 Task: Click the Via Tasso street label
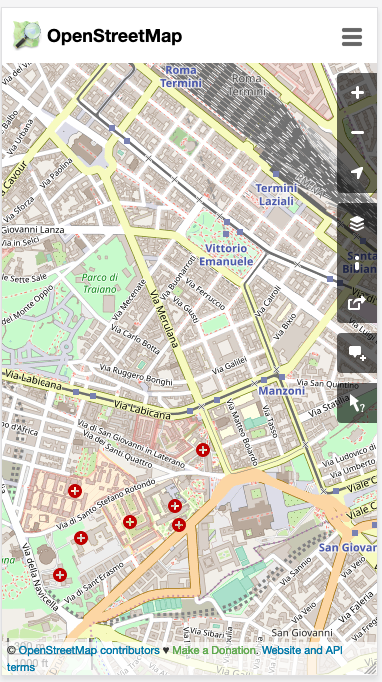click(x=270, y=421)
